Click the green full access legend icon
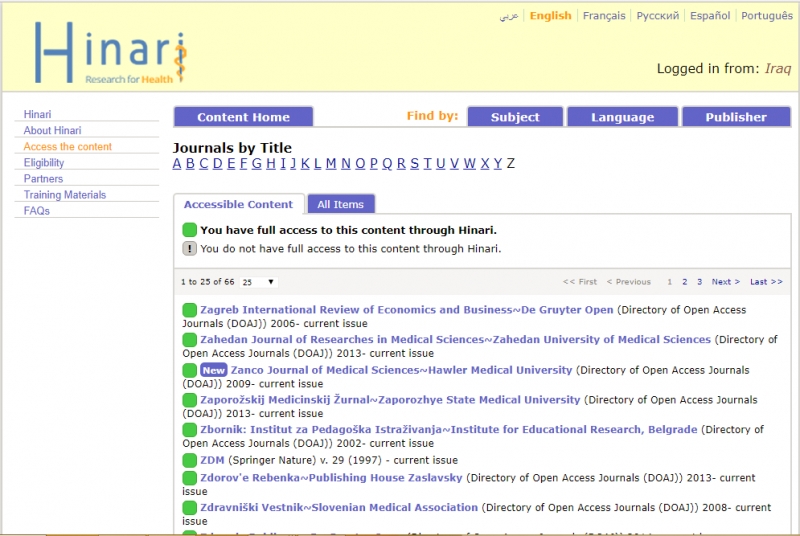The width and height of the screenshot is (800, 536). pyautogui.click(x=189, y=230)
